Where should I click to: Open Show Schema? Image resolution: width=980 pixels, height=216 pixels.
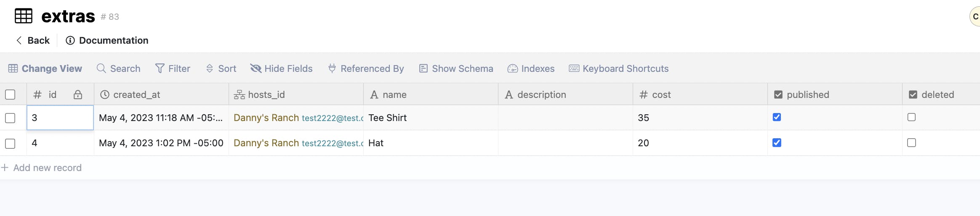click(x=456, y=68)
